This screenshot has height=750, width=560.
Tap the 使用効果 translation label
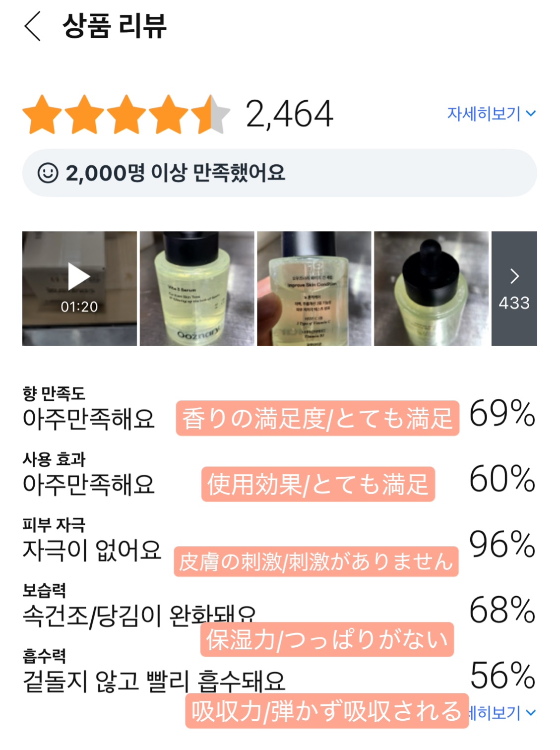pyautogui.click(x=318, y=484)
